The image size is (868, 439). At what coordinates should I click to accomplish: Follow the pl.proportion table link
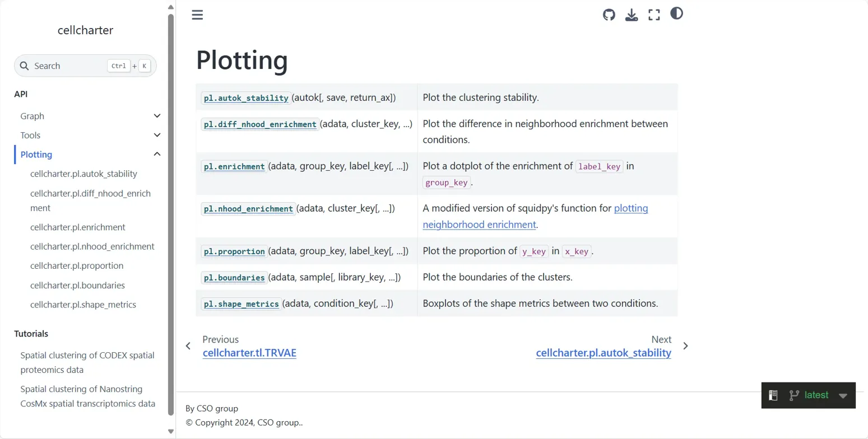(x=234, y=251)
